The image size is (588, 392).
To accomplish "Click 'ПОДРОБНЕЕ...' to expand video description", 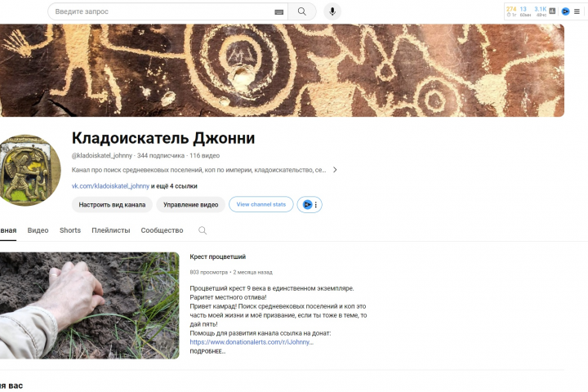I will tap(207, 351).
